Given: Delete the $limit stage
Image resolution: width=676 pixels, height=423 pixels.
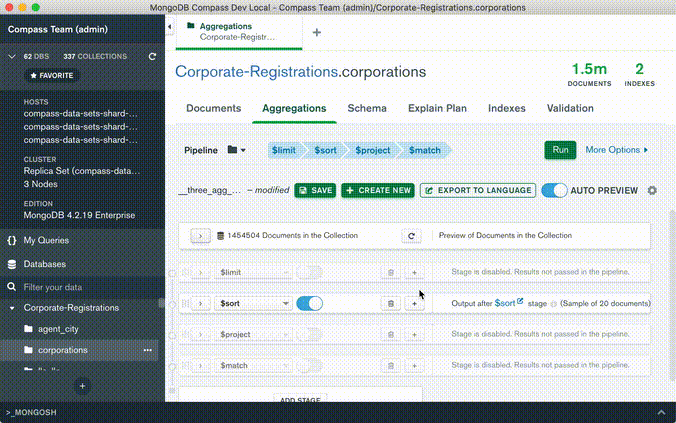Looking at the screenshot, I should click(391, 273).
